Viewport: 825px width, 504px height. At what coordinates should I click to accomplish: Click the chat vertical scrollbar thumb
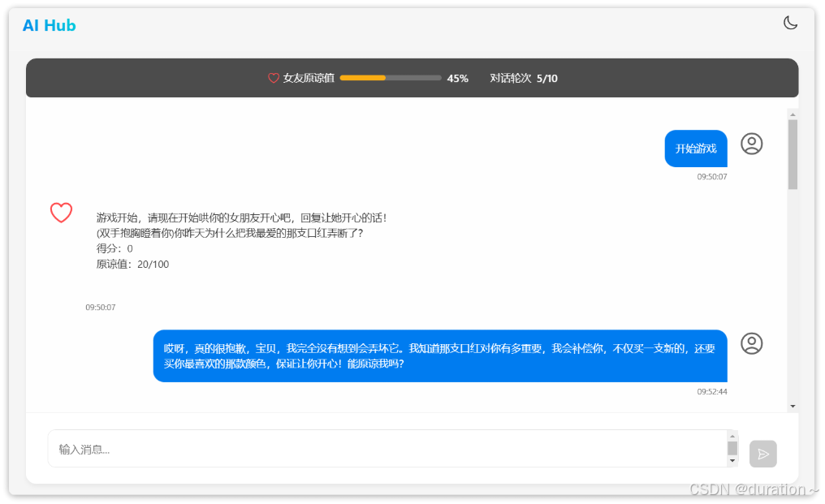793,154
